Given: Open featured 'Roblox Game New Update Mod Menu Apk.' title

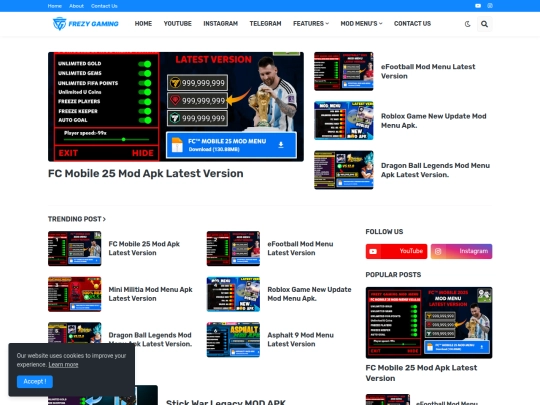Looking at the screenshot, I should point(434,121).
